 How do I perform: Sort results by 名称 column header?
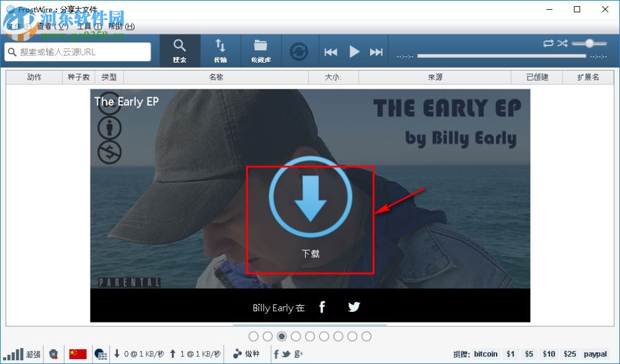(216, 77)
